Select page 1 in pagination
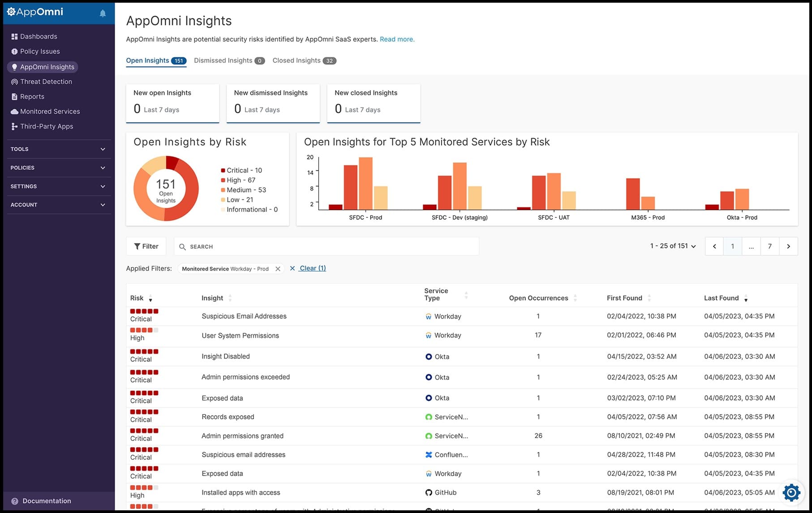Screen dimensions: 812x513 [733, 246]
